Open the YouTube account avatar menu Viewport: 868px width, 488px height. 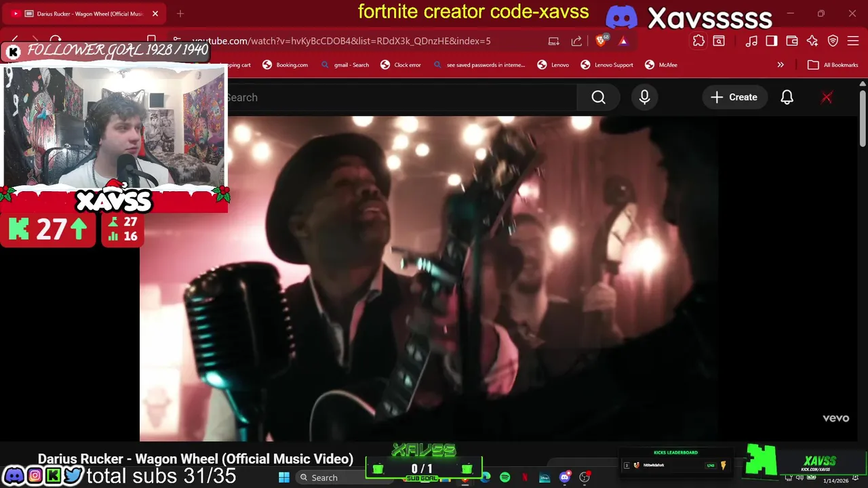(x=827, y=98)
